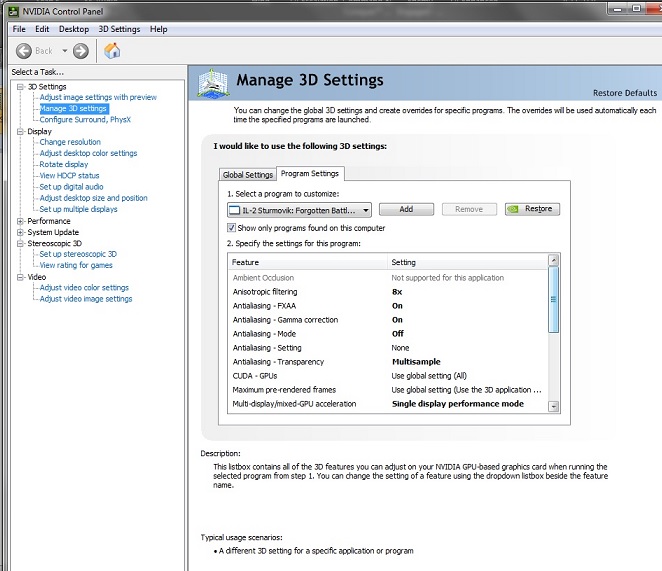This screenshot has width=662, height=571.
Task: Open the 3D Settings menu
Action: click(x=119, y=29)
